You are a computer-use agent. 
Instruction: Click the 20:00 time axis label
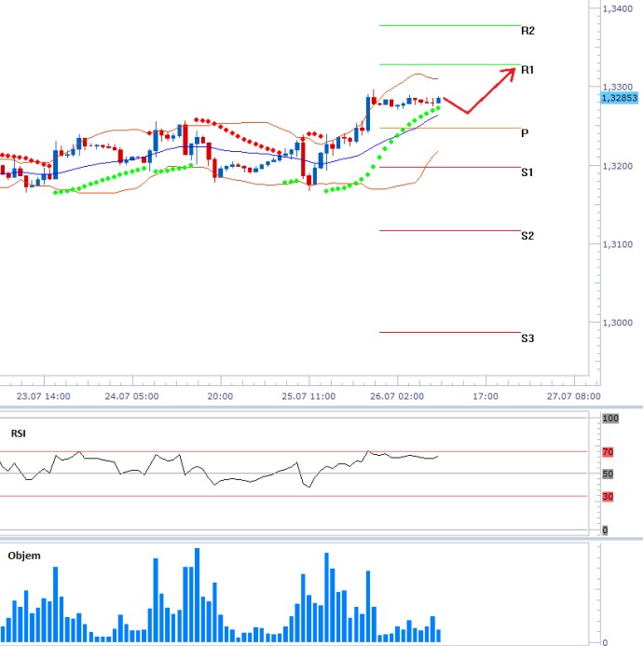point(220,396)
